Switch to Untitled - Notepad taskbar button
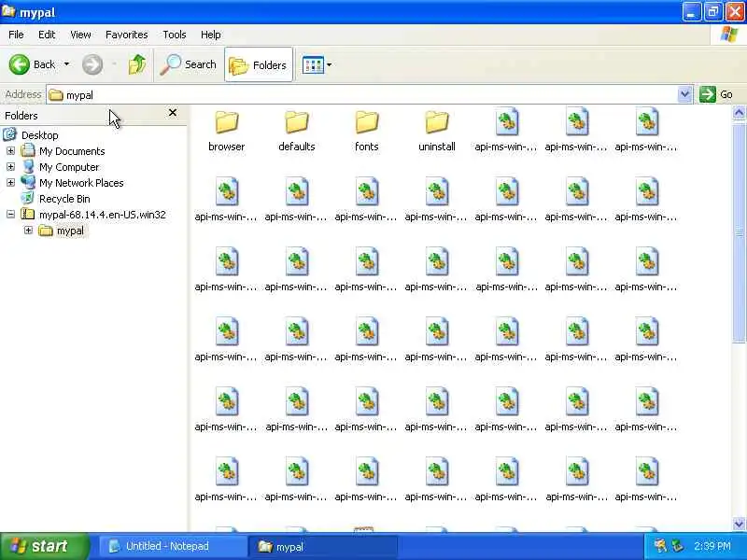The height and width of the screenshot is (560, 747). (173, 546)
